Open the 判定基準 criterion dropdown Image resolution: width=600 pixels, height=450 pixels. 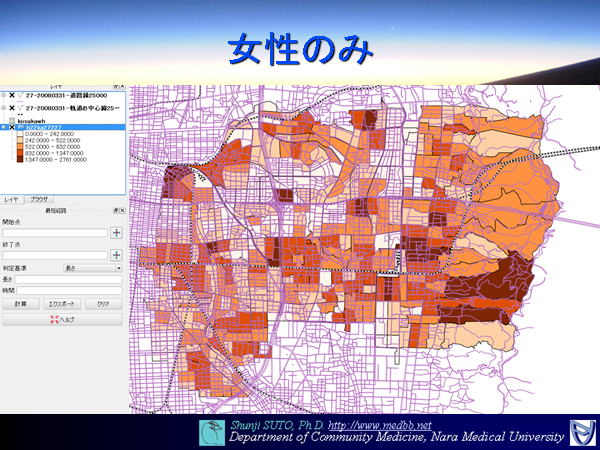tap(93, 268)
